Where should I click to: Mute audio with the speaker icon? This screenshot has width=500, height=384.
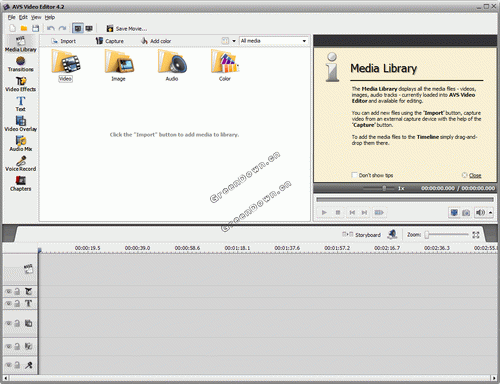click(x=480, y=212)
